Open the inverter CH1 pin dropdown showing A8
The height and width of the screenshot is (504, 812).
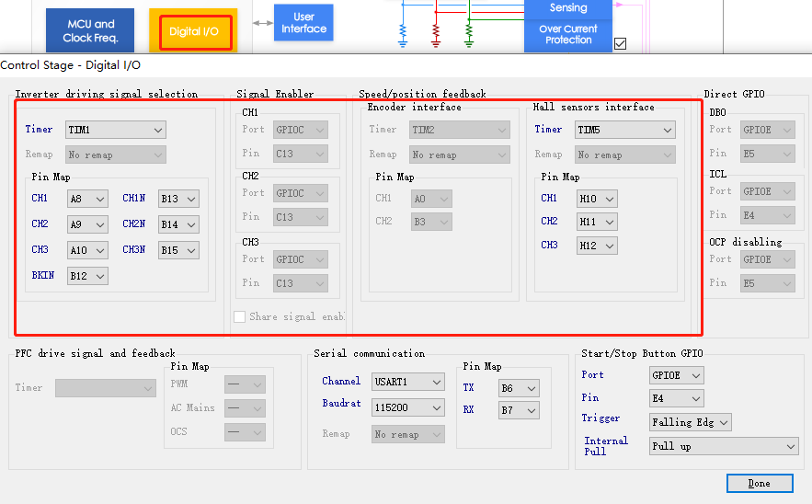[87, 199]
